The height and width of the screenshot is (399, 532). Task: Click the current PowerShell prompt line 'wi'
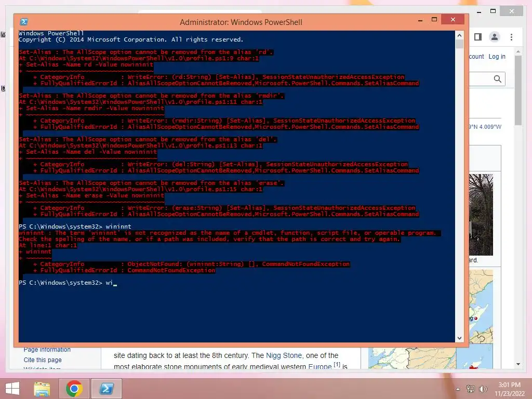pyautogui.click(x=68, y=283)
